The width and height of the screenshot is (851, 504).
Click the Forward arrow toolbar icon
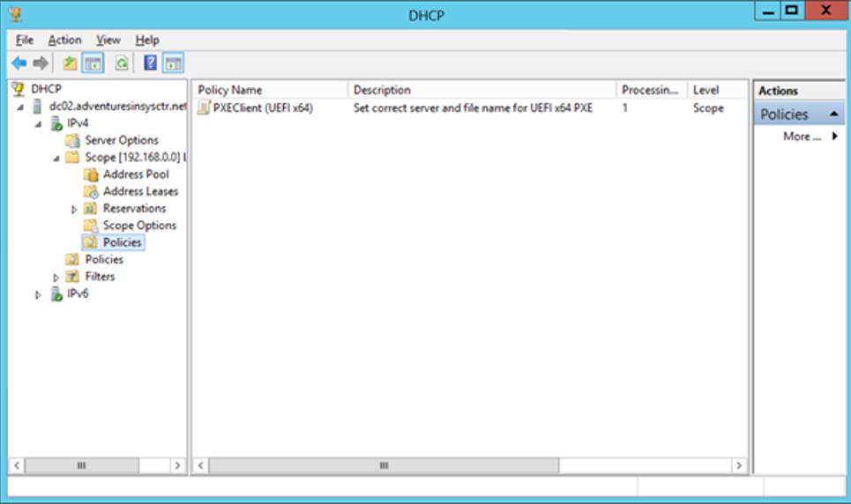point(41,63)
